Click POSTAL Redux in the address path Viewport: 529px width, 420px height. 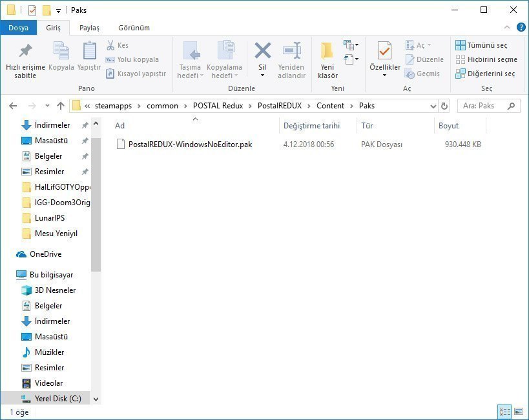coord(218,106)
